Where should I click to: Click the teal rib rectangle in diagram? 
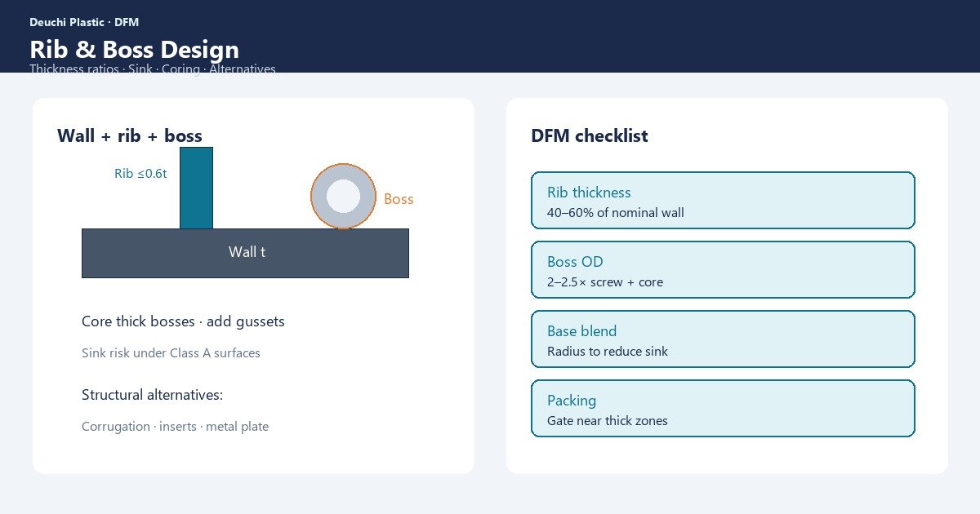[196, 188]
